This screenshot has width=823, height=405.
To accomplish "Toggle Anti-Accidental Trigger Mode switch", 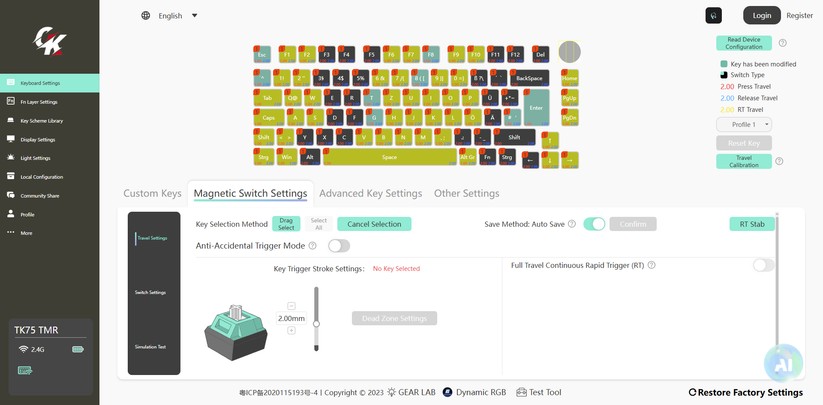I will tap(339, 246).
